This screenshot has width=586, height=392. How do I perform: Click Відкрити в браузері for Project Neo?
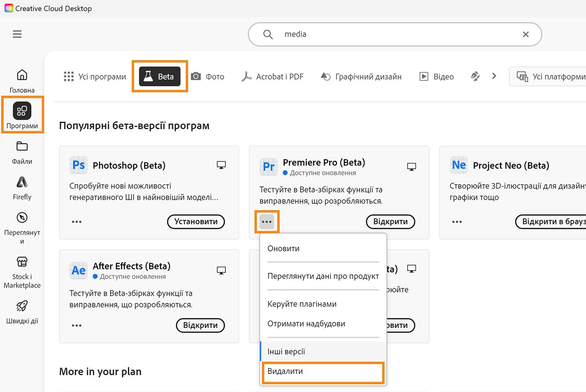click(x=551, y=222)
